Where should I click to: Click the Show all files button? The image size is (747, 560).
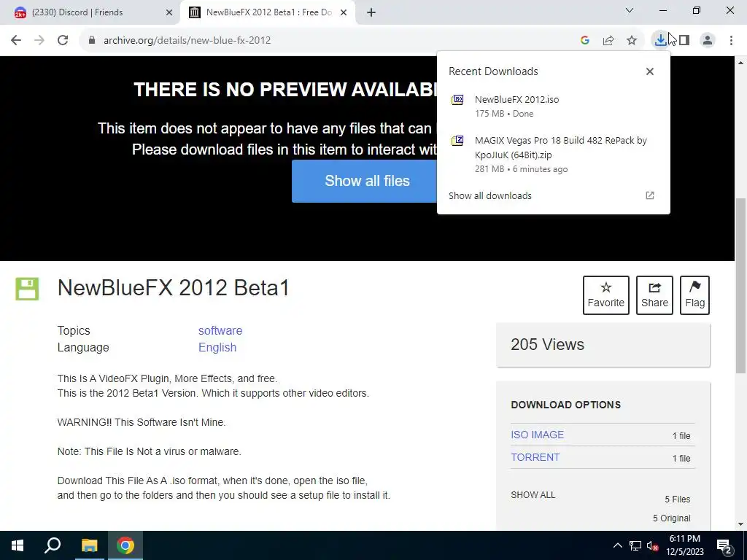[365, 181]
